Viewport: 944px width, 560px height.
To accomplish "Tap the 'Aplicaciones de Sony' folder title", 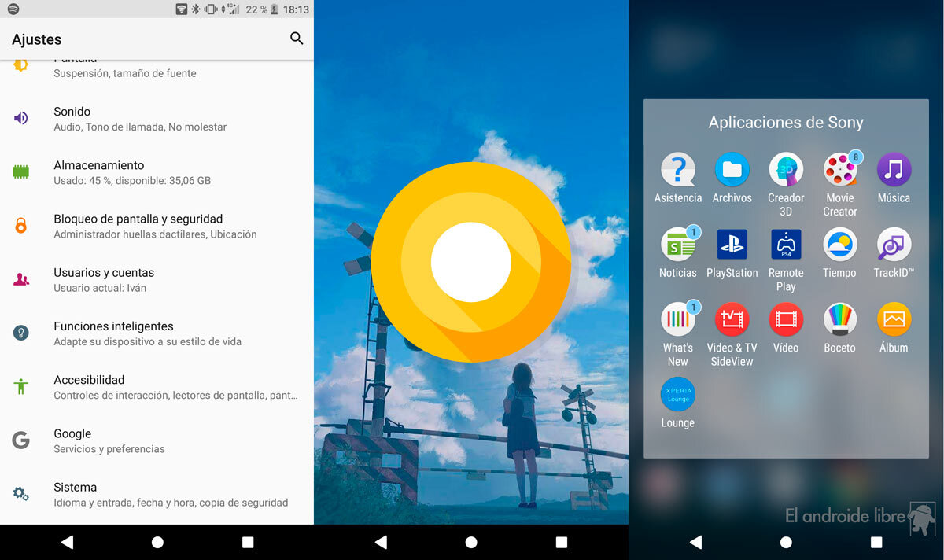I will point(786,122).
